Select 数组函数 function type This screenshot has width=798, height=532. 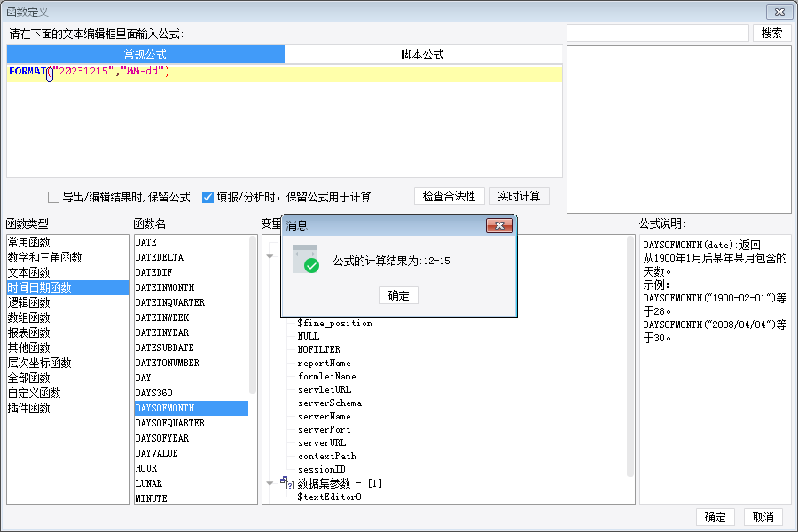[x=68, y=317]
